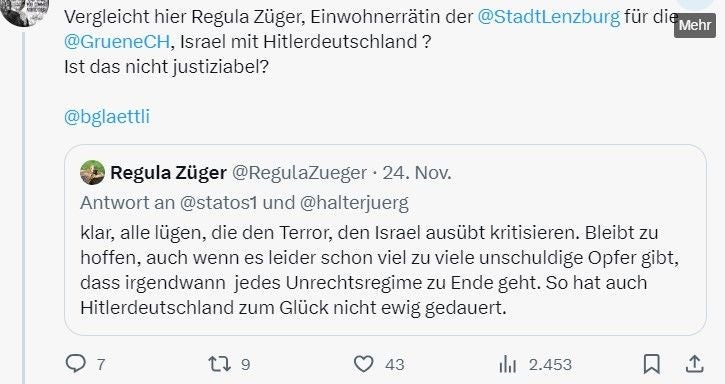Click the view count 2.453
Viewport: 725px width, 384px height.
(x=550, y=365)
